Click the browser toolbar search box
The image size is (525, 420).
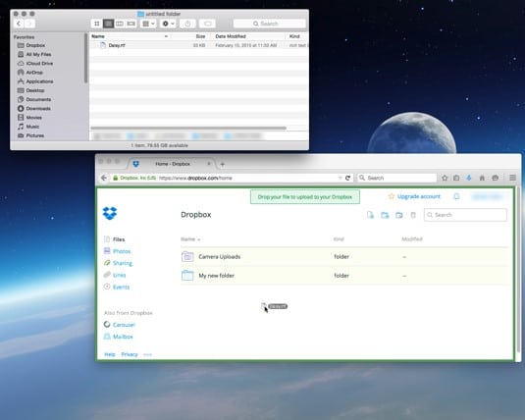397,178
